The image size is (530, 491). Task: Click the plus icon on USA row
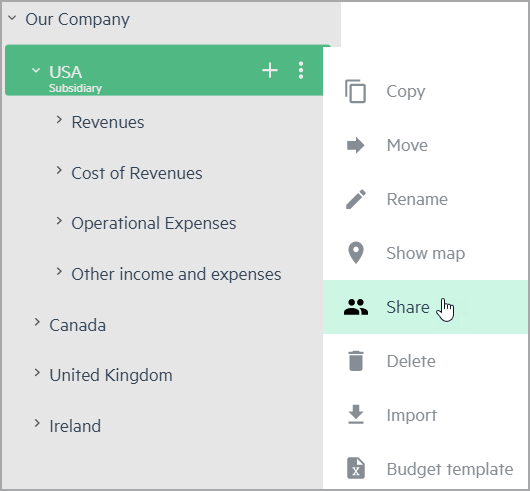pyautogui.click(x=270, y=70)
